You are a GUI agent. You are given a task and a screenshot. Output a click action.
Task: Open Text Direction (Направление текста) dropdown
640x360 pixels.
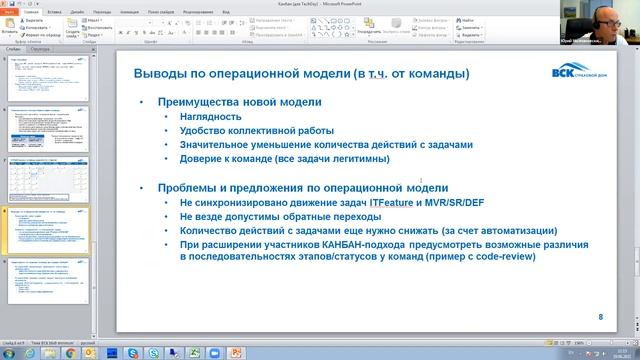click(x=272, y=20)
